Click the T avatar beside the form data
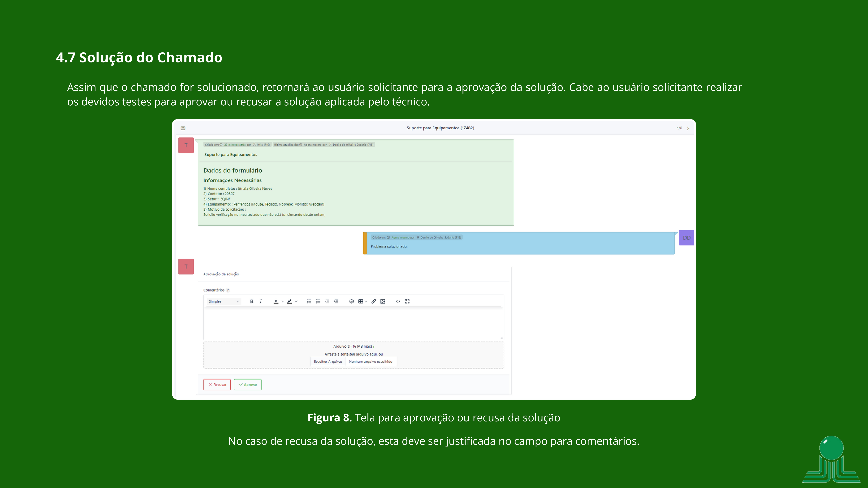The width and height of the screenshot is (868, 488). click(186, 145)
